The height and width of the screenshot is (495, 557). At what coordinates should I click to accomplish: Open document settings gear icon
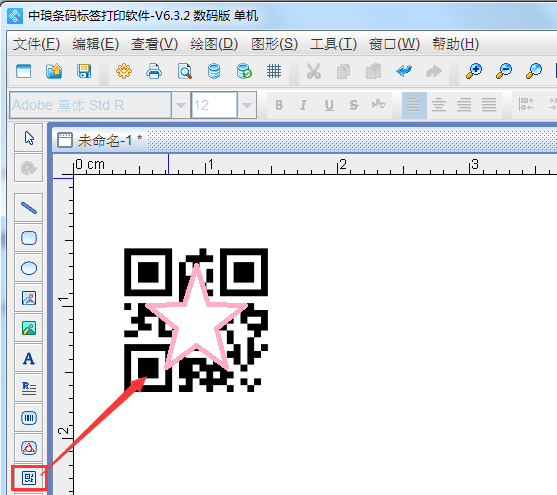click(x=124, y=71)
